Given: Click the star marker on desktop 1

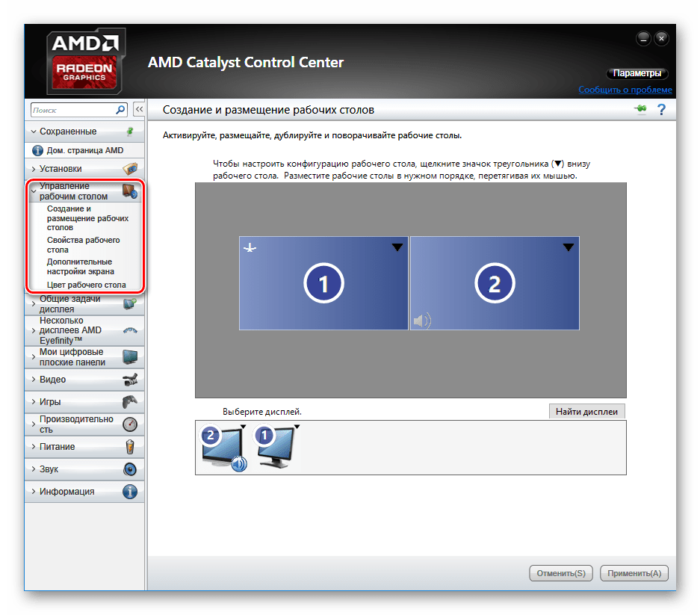Looking at the screenshot, I should 250,247.
